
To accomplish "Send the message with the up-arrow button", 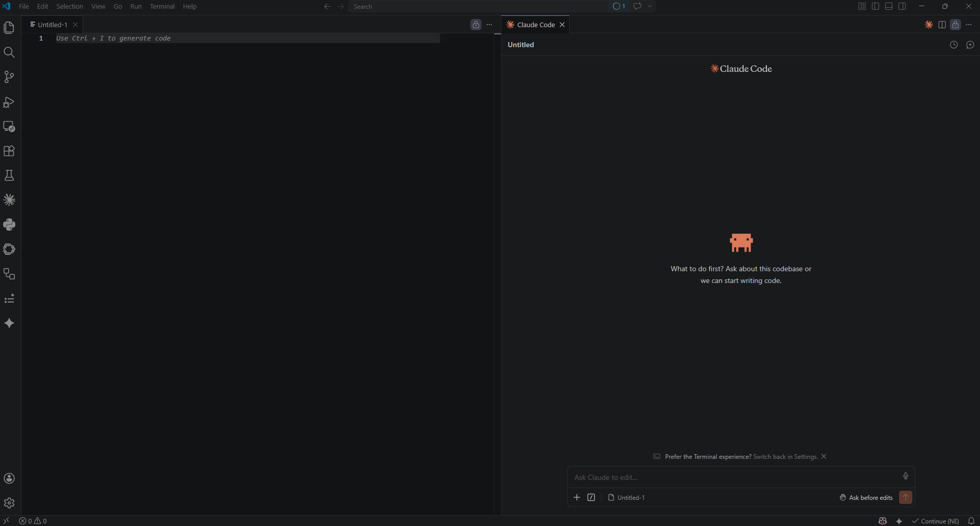I will pos(906,497).
